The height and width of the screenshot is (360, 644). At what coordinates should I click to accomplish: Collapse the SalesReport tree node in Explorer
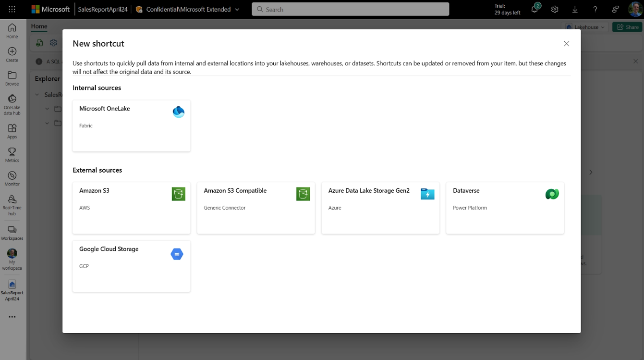click(x=37, y=95)
